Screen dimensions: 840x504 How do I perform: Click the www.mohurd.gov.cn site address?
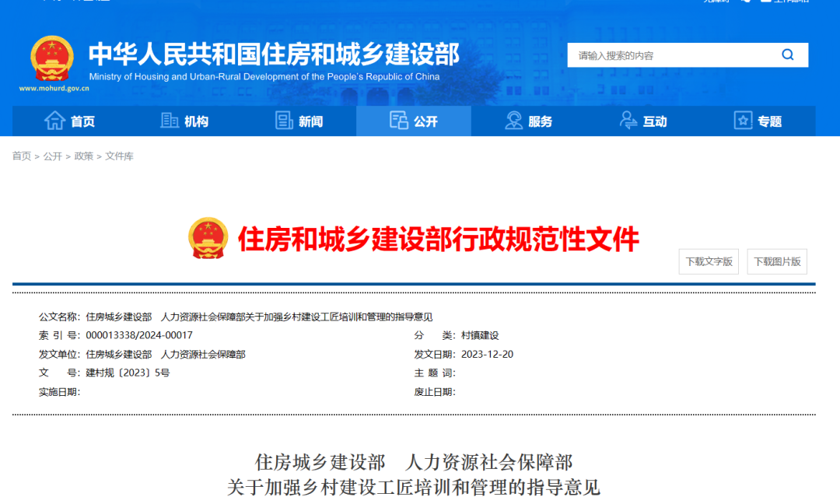pos(54,89)
